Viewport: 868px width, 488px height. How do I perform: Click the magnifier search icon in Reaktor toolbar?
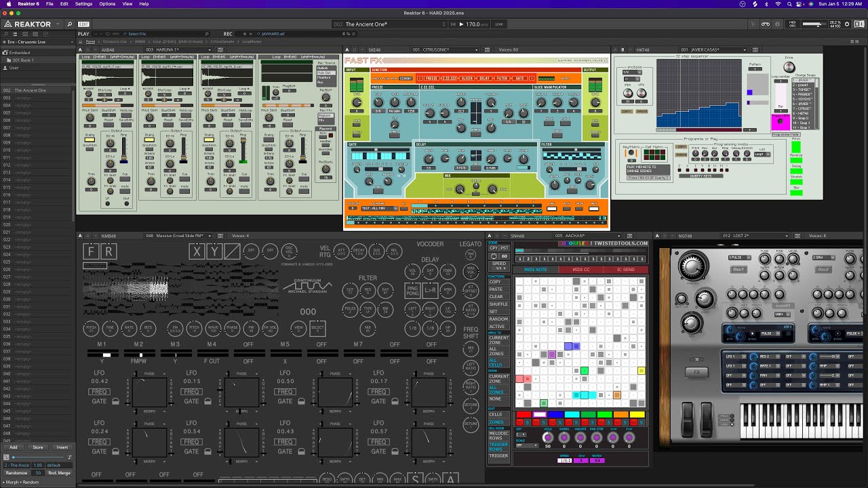[69, 24]
